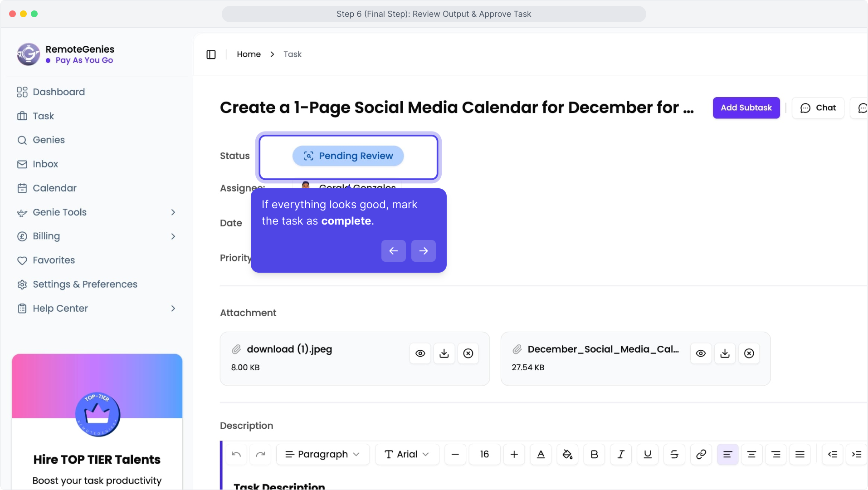Preview download (1).jpeg with eye icon

coord(420,353)
